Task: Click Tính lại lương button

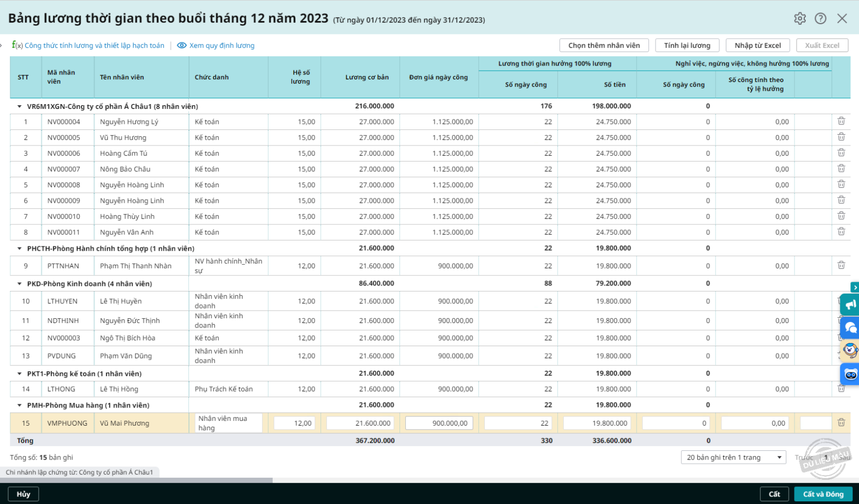Action: (x=687, y=46)
